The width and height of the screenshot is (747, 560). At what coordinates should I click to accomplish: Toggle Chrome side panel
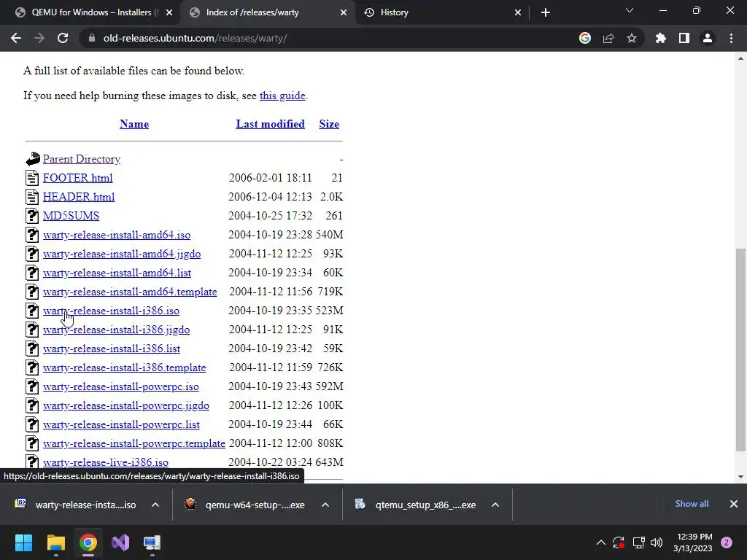point(684,38)
